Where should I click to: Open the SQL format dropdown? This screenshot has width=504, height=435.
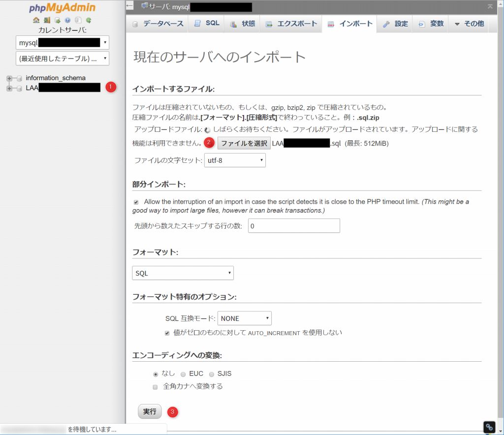pos(183,273)
